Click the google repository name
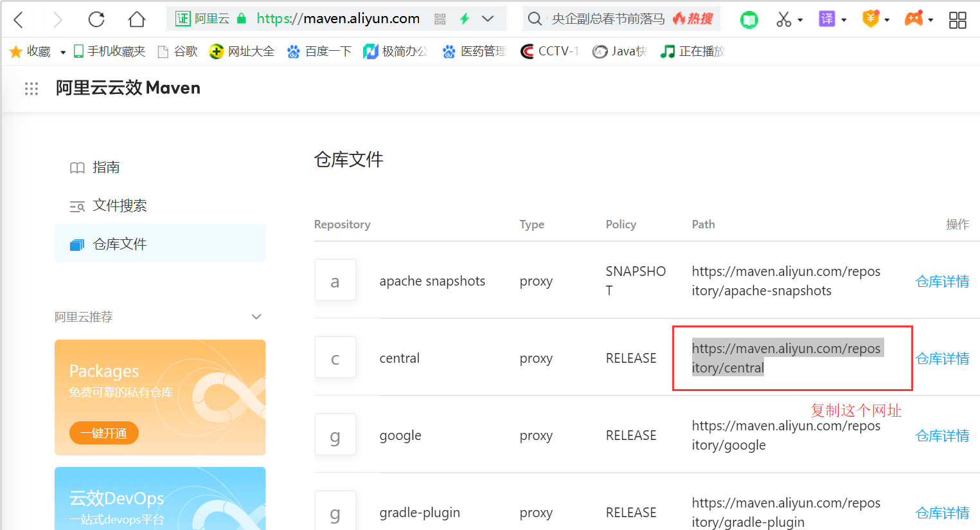 [400, 435]
